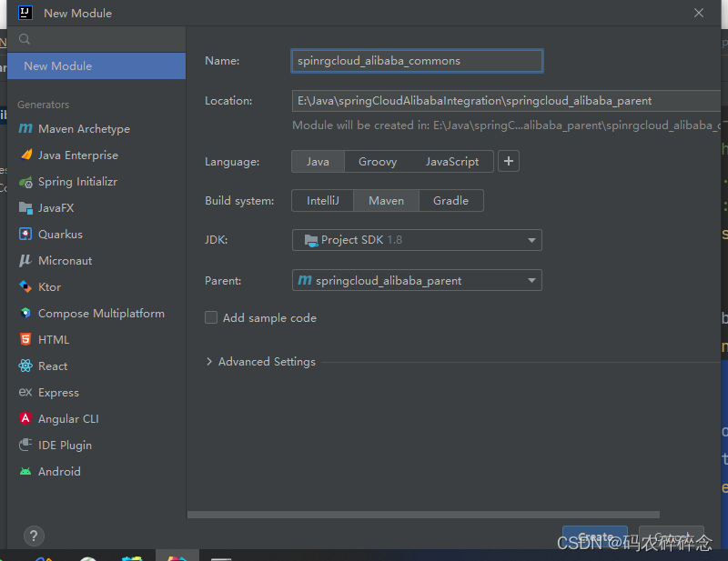Image resolution: width=728 pixels, height=561 pixels.
Task: Choose Gradle build system
Action: [450, 200]
